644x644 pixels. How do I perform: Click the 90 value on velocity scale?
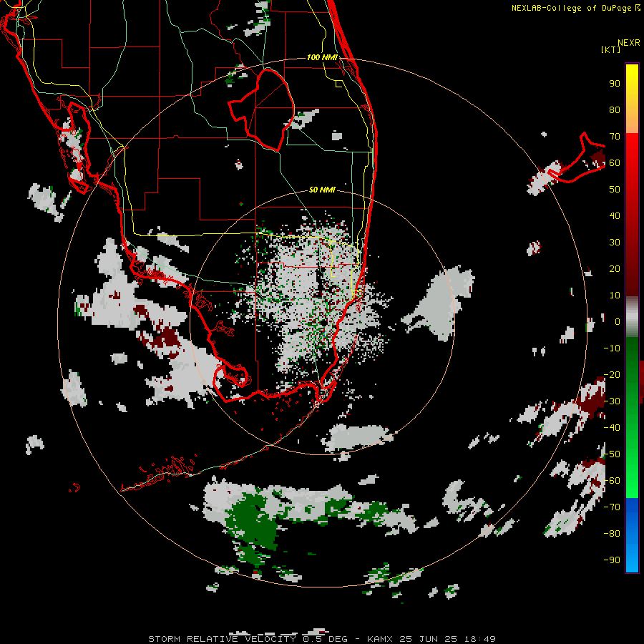point(615,84)
